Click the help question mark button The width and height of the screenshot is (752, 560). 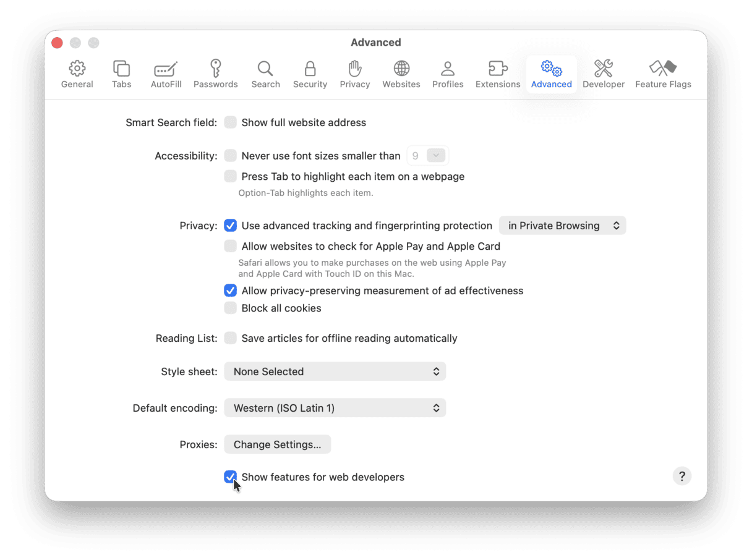point(681,476)
